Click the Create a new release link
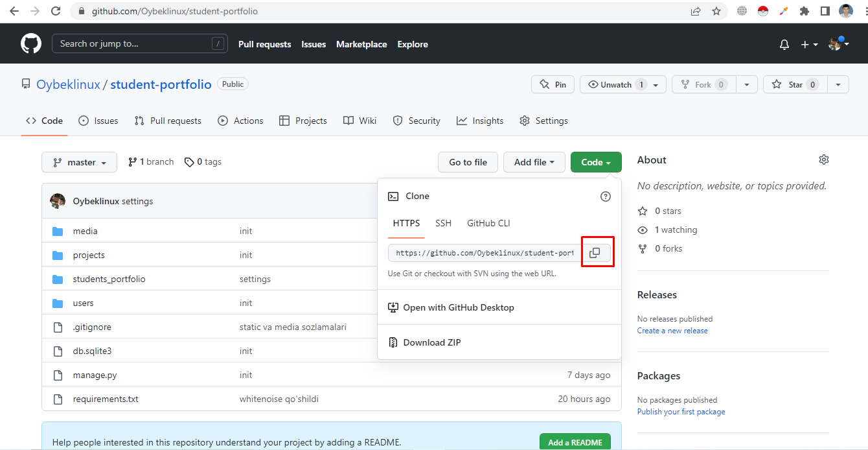868x450 pixels. [x=672, y=331]
